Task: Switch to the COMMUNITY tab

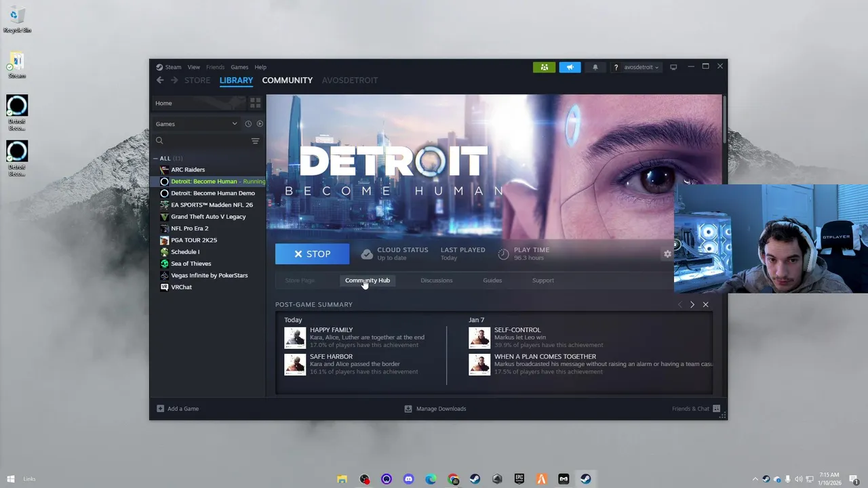Action: tap(288, 80)
